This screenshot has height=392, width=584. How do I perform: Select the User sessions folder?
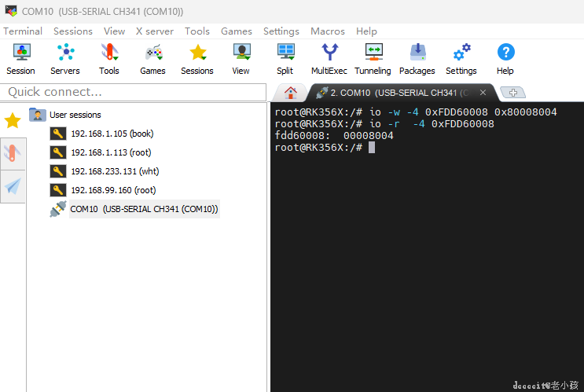[x=75, y=115]
